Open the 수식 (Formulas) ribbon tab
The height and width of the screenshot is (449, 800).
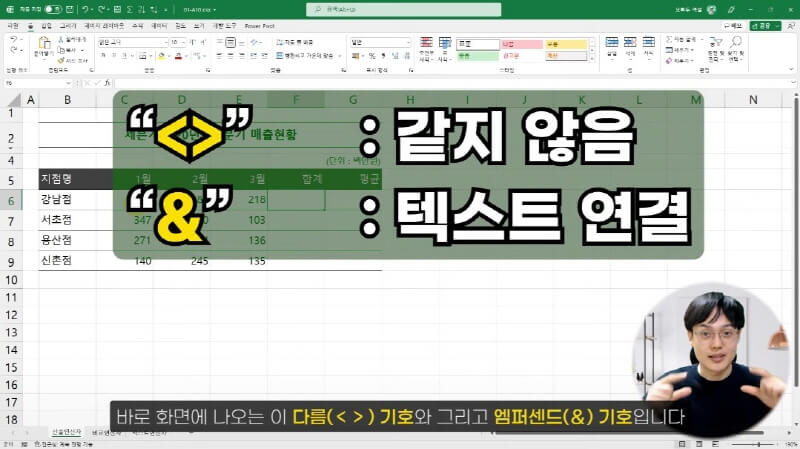click(138, 26)
